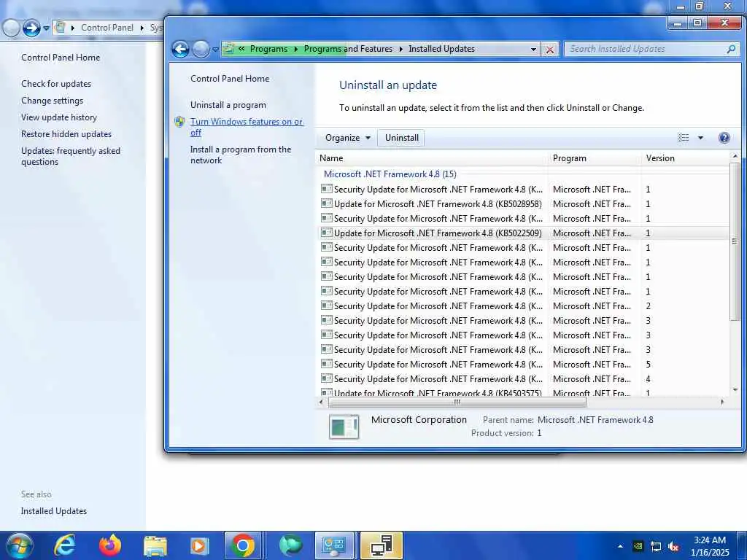Click the horizontal scrollbar left arrow

(321, 402)
